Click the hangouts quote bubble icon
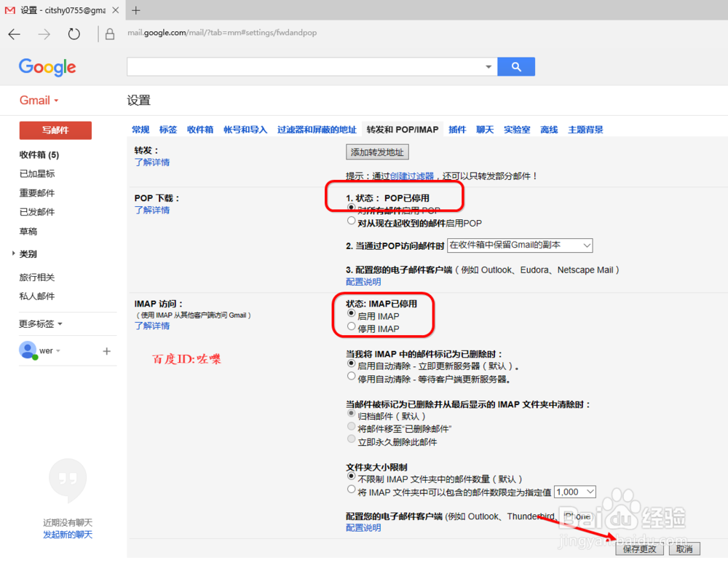This screenshot has height=566, width=728. click(68, 479)
